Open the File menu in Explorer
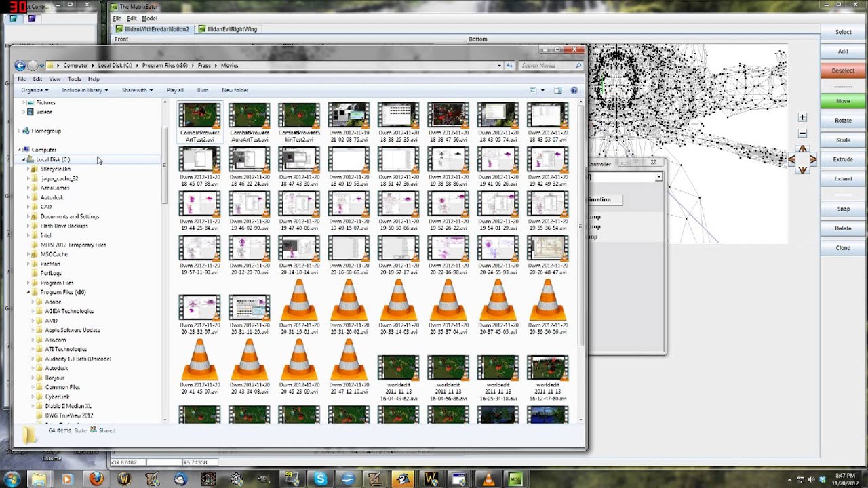The image size is (868, 488). [22, 79]
